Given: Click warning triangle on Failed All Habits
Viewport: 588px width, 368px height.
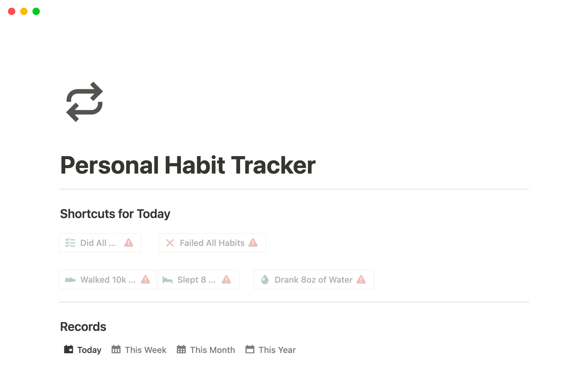Looking at the screenshot, I should [x=253, y=243].
